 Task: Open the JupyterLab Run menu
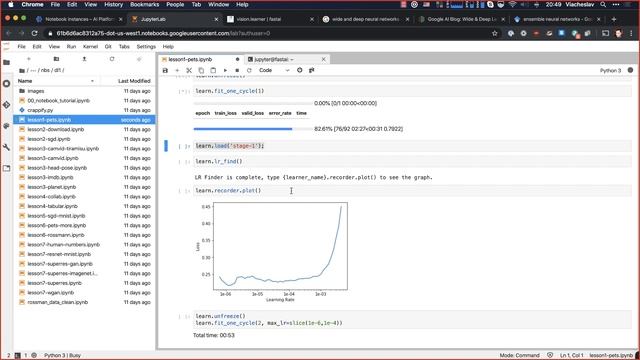click(71, 47)
